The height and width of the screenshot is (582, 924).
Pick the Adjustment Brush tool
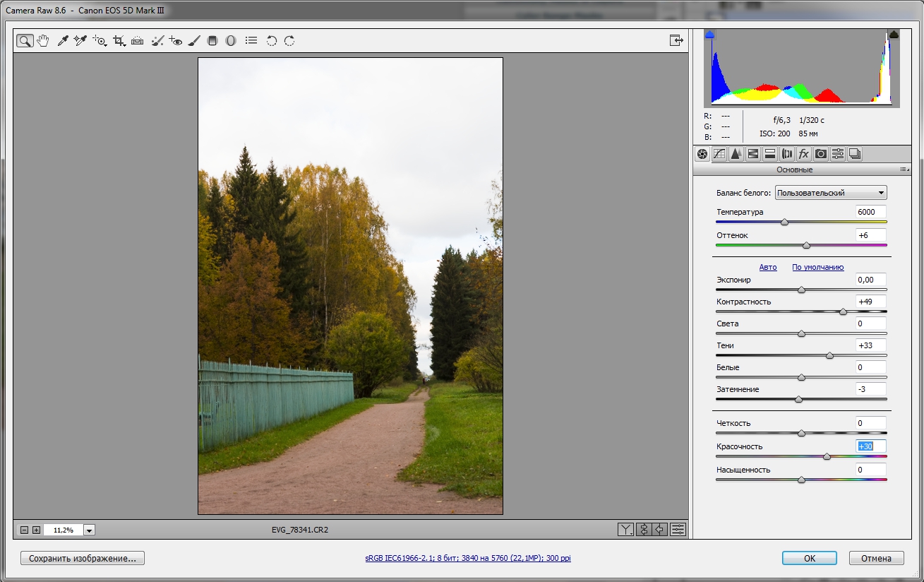(195, 41)
